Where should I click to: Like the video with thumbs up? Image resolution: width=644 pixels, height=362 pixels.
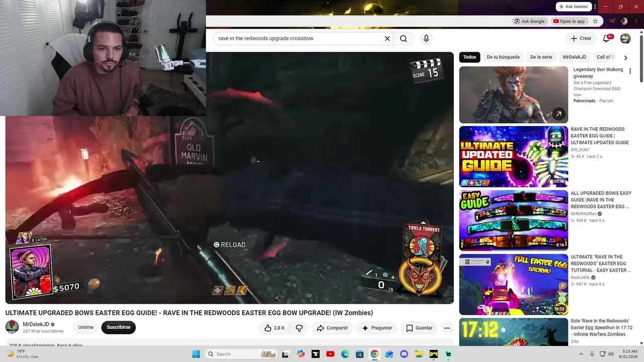pyautogui.click(x=275, y=328)
